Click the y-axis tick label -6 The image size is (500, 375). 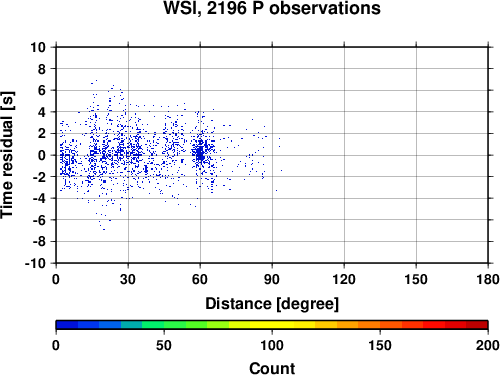point(39,220)
